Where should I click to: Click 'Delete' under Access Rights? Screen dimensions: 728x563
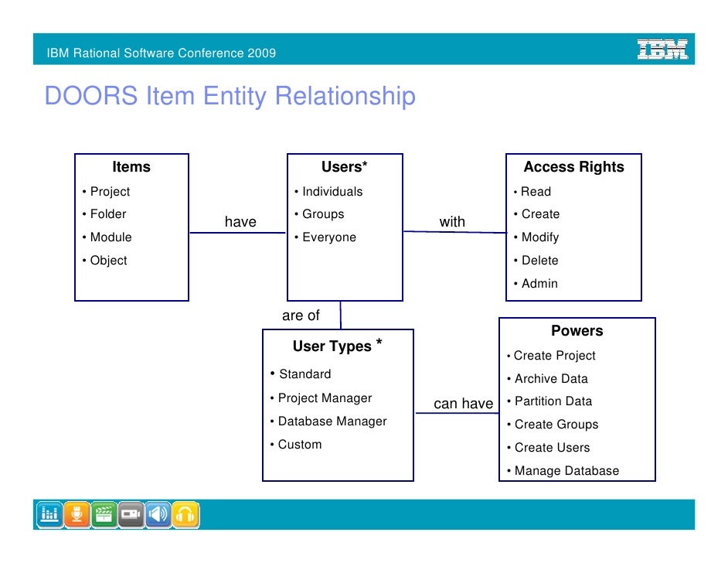tap(540, 260)
